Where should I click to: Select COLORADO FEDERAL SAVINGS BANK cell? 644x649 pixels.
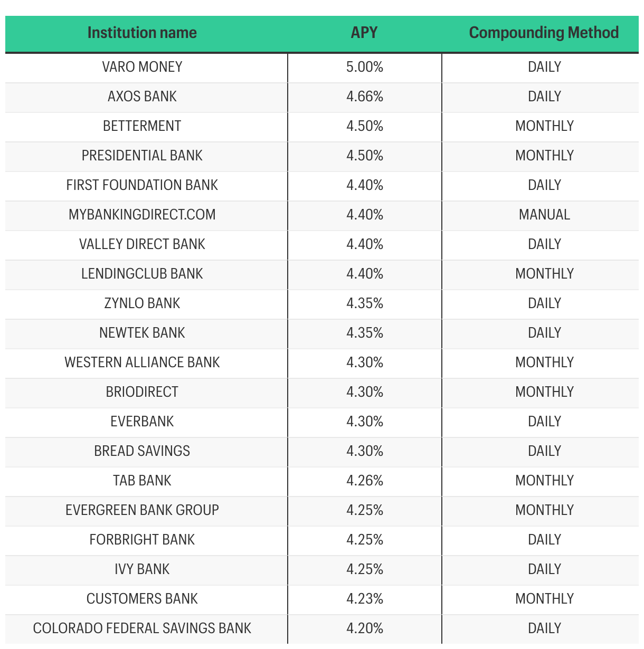coord(142,628)
